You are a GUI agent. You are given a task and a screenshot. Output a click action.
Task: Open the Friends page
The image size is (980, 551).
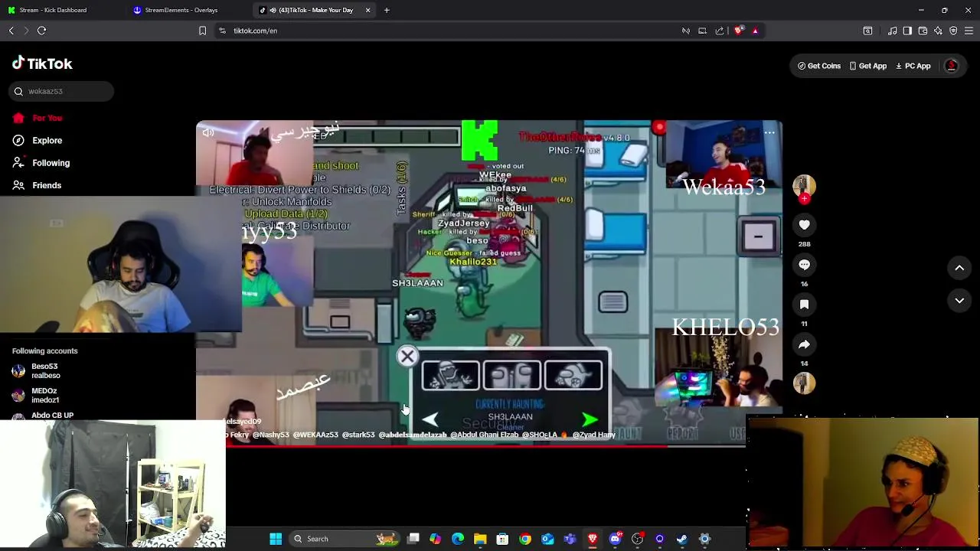coord(37,185)
